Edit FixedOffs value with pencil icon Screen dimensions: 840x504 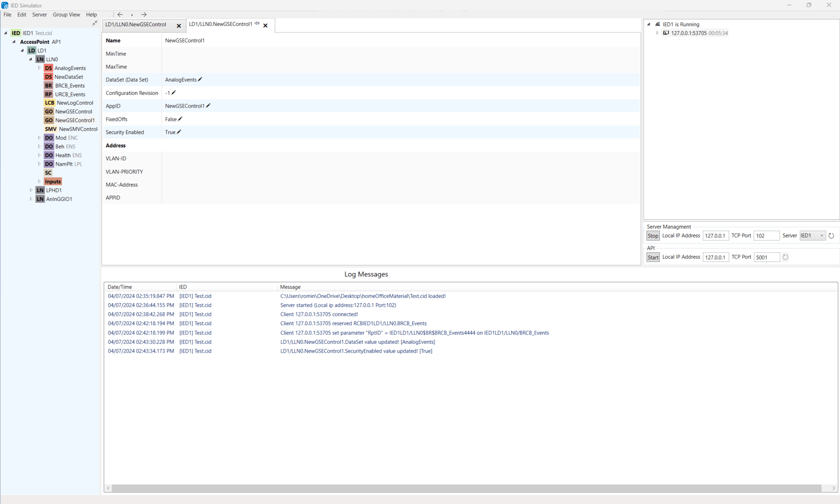tap(180, 119)
